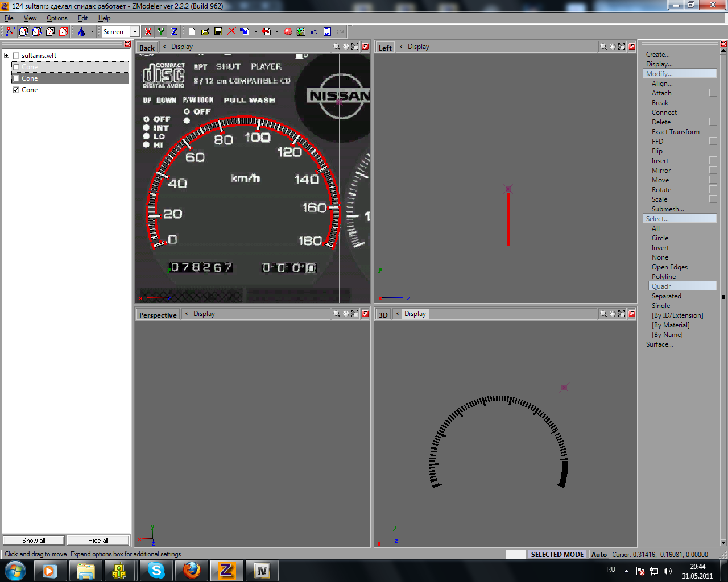The width and height of the screenshot is (728, 582).
Task: Collapse the Modify... command group
Action: point(680,74)
